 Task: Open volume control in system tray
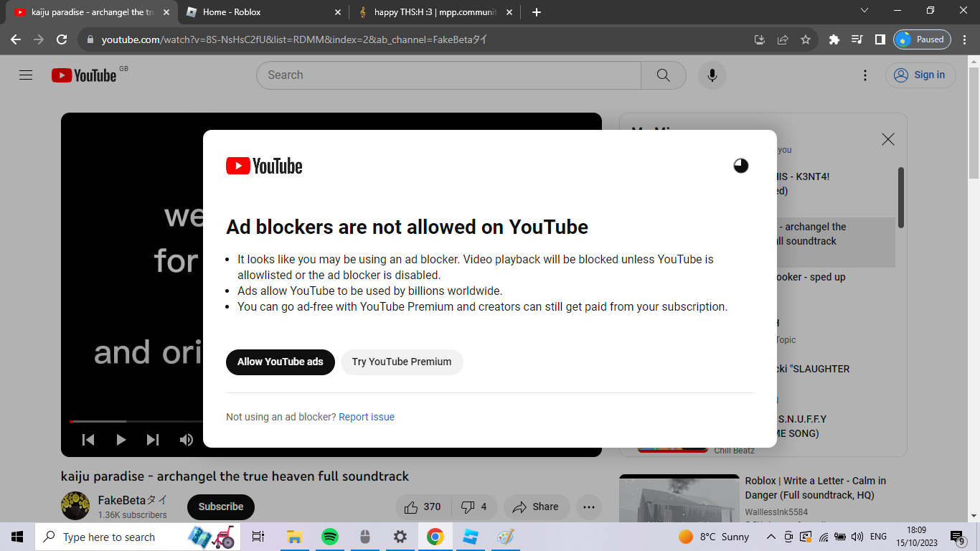pos(857,537)
